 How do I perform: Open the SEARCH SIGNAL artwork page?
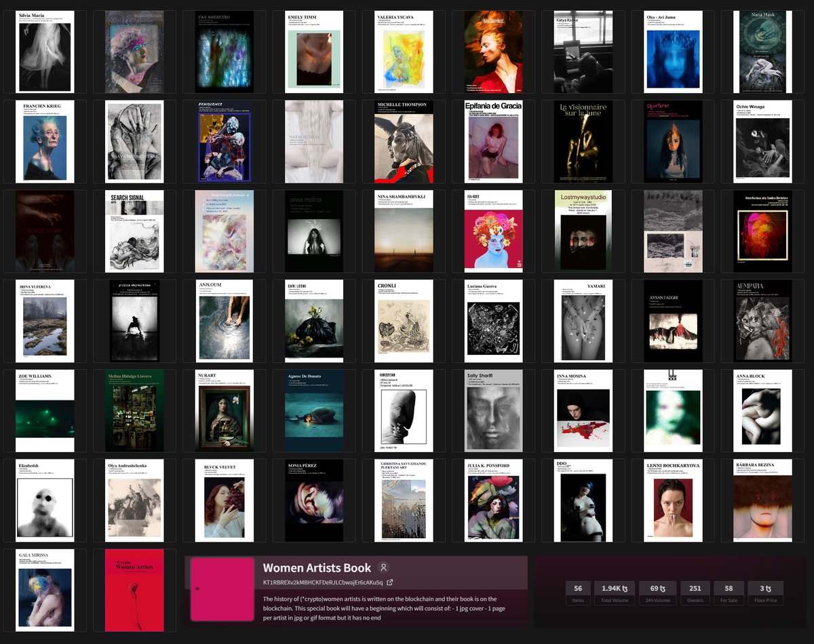click(x=135, y=231)
